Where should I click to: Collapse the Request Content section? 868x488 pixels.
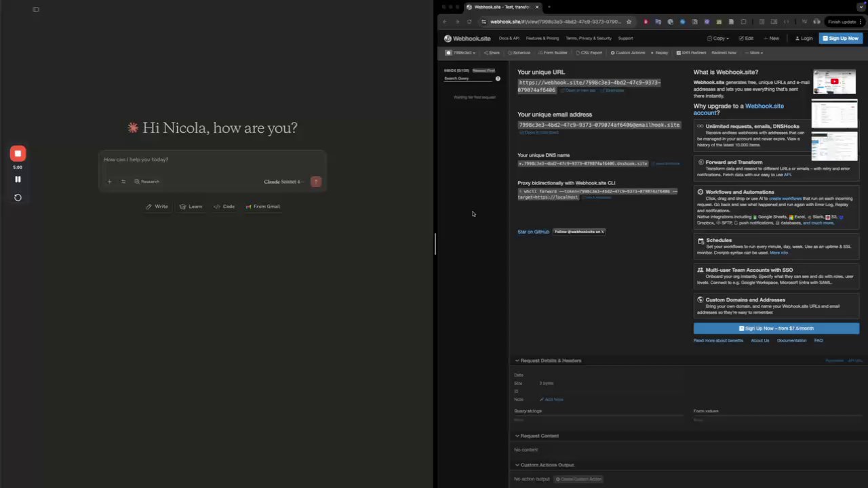[x=536, y=436]
